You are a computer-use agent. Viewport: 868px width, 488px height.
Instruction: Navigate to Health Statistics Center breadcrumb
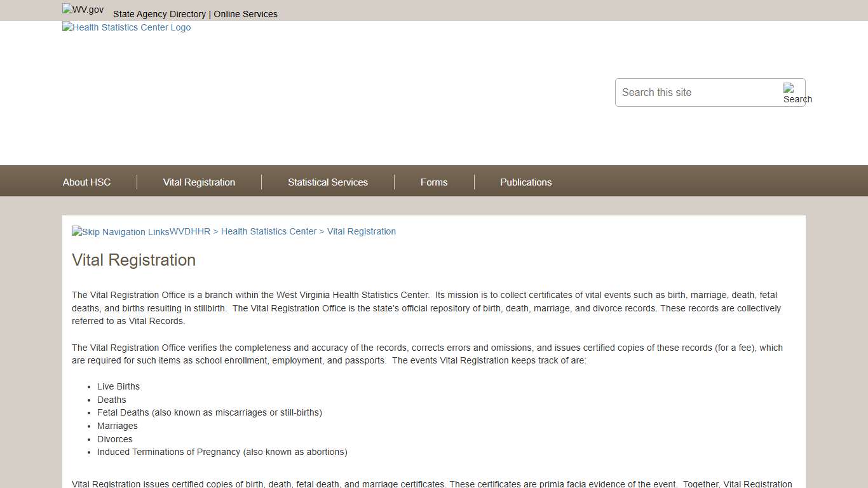[x=269, y=231]
